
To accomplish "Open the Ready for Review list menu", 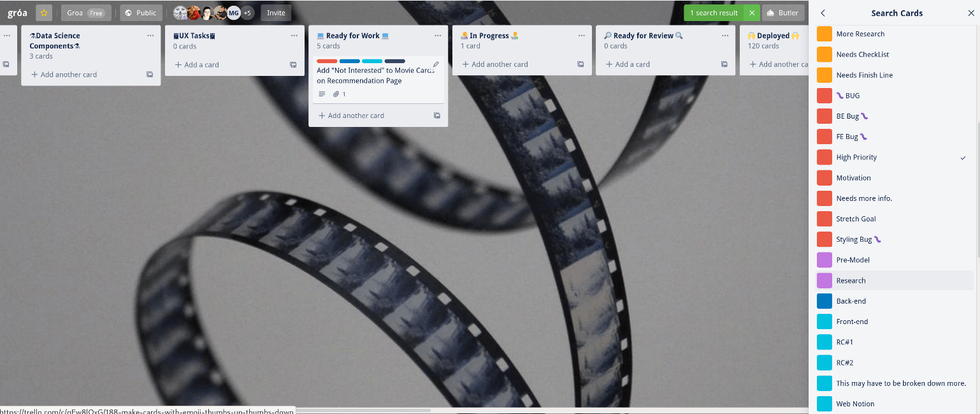I will pyautogui.click(x=725, y=36).
